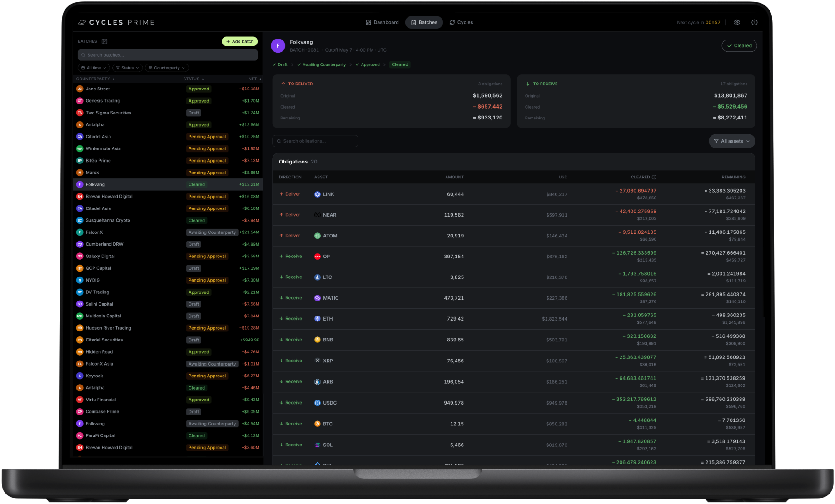The image size is (835, 504).
Task: Click the To Receive remaining value $8,272,411
Action: point(730,118)
